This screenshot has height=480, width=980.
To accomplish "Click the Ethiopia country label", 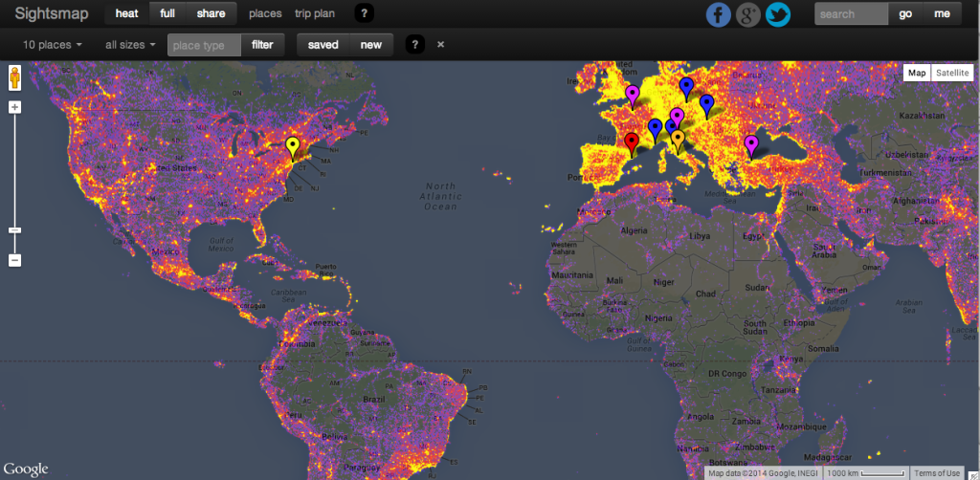I will [x=798, y=322].
